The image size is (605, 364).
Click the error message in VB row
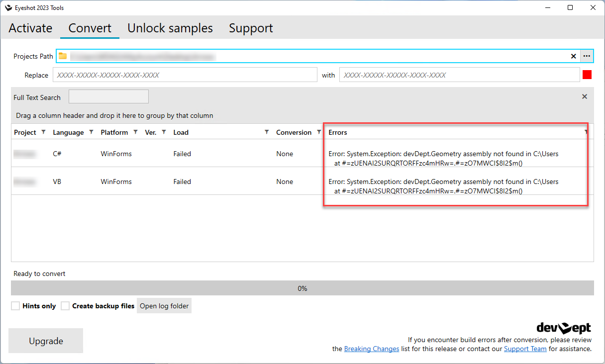pos(443,186)
